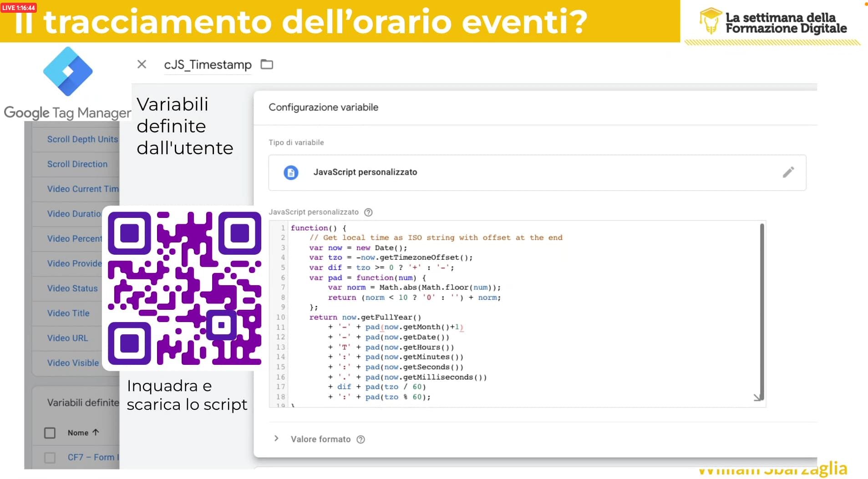Click the line containing pad(now.getMilliseconds())
The height and width of the screenshot is (479, 868).
point(407,377)
